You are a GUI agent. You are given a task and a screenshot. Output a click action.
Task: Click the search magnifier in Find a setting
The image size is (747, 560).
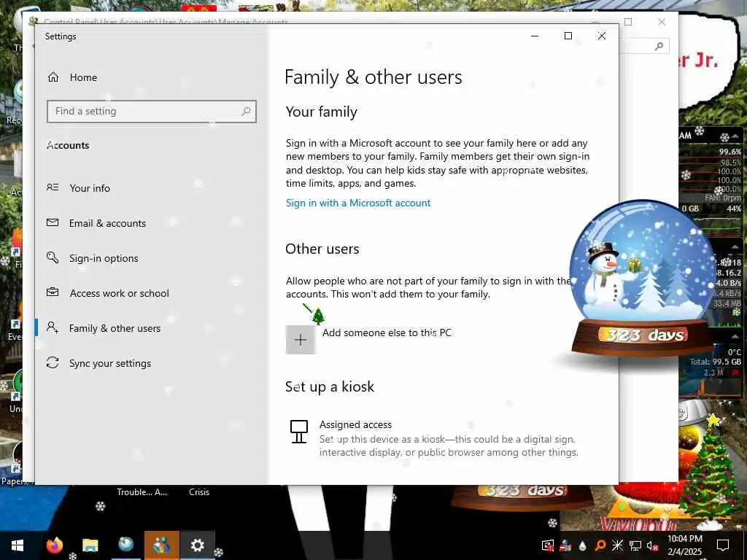click(x=246, y=112)
